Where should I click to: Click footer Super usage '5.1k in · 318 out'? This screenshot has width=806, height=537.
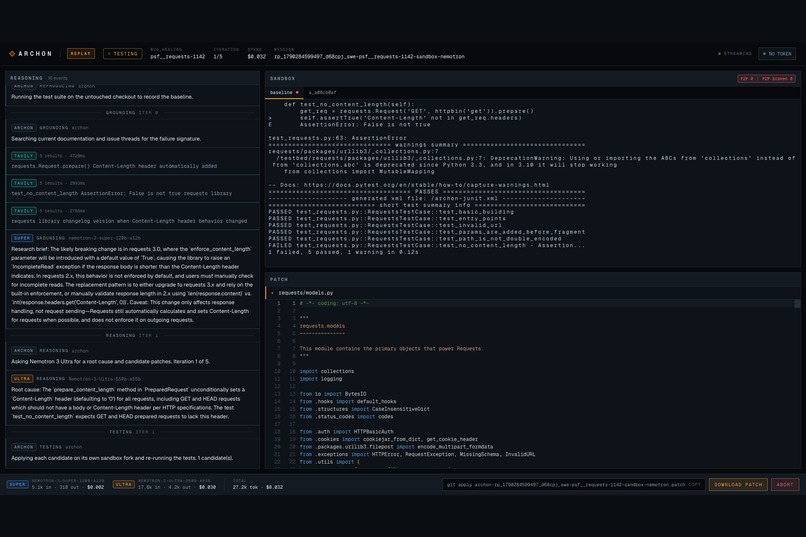(68, 487)
